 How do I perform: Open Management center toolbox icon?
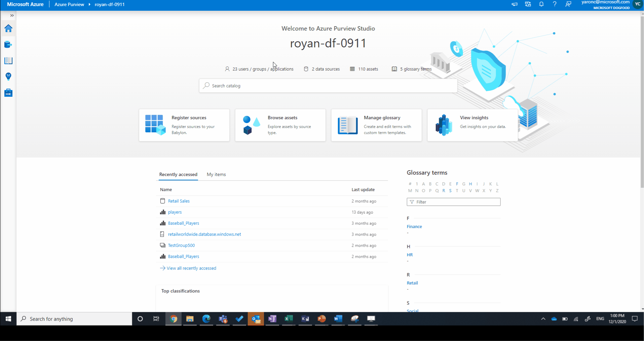point(8,93)
